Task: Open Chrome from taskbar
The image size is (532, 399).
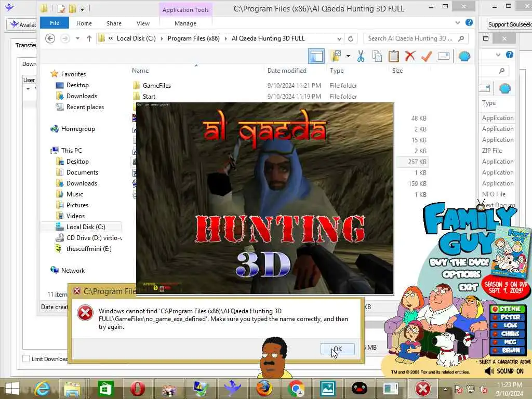Action: click(296, 389)
